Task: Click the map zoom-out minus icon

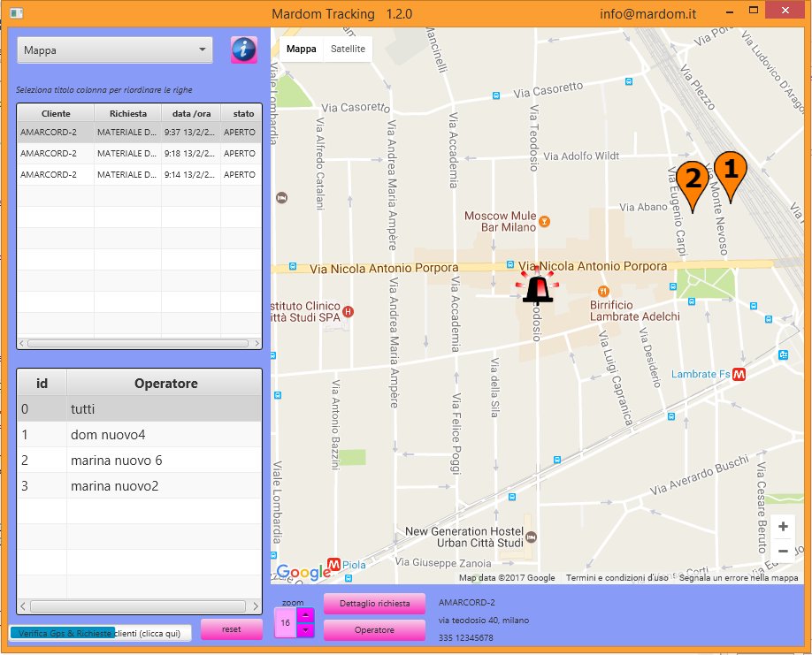Action: [783, 551]
